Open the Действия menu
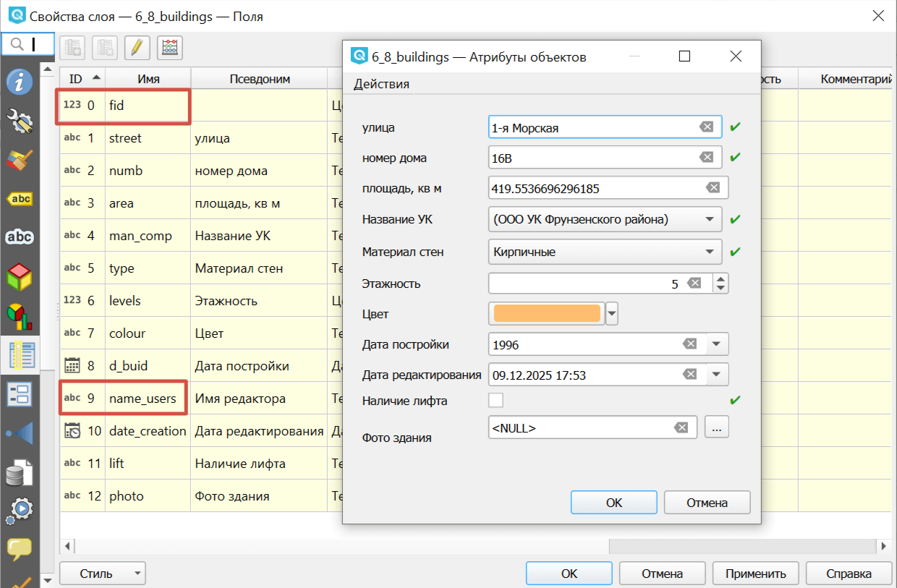 pos(381,84)
